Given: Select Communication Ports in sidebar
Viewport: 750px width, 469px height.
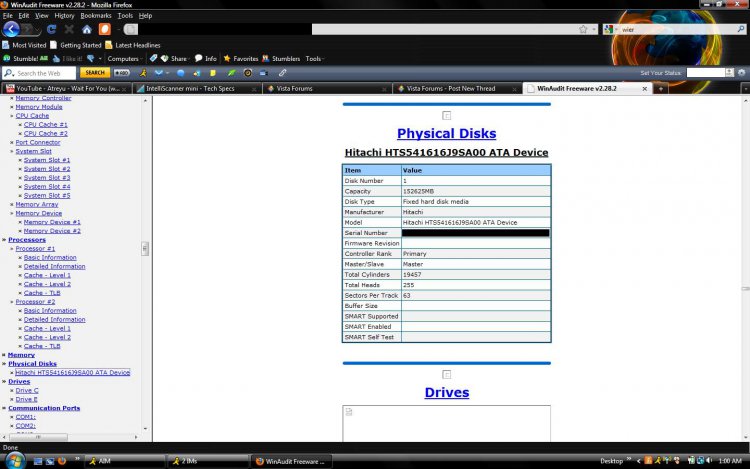Looking at the screenshot, I should coord(44,408).
